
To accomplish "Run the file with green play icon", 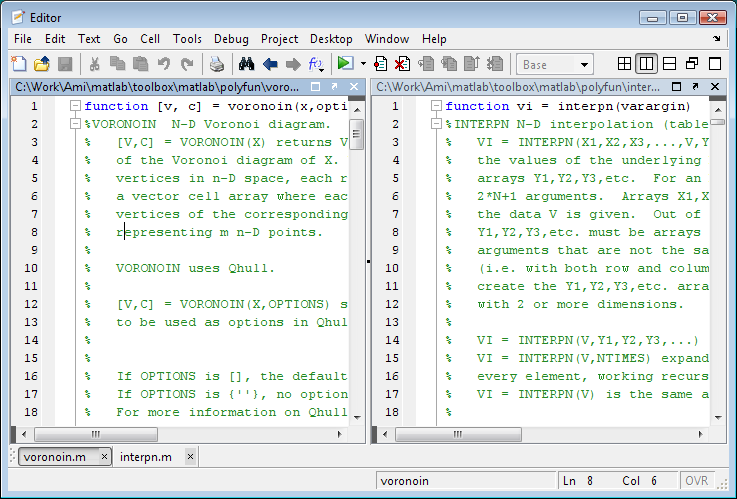I will pos(344,64).
